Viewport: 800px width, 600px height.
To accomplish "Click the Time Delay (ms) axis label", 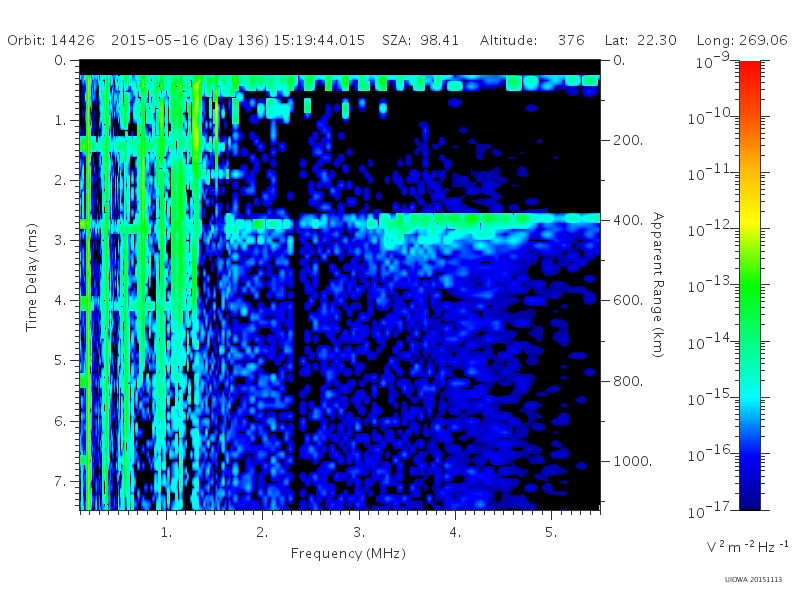I will (31, 277).
